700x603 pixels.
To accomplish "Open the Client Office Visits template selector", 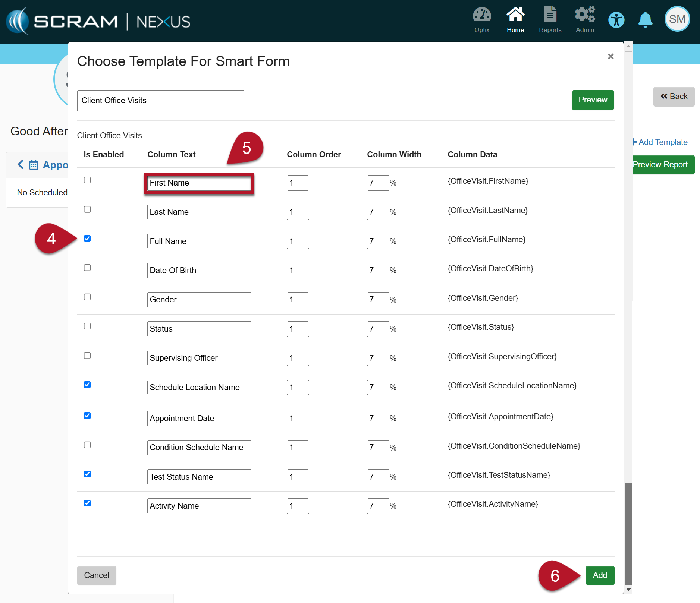I will pyautogui.click(x=161, y=101).
